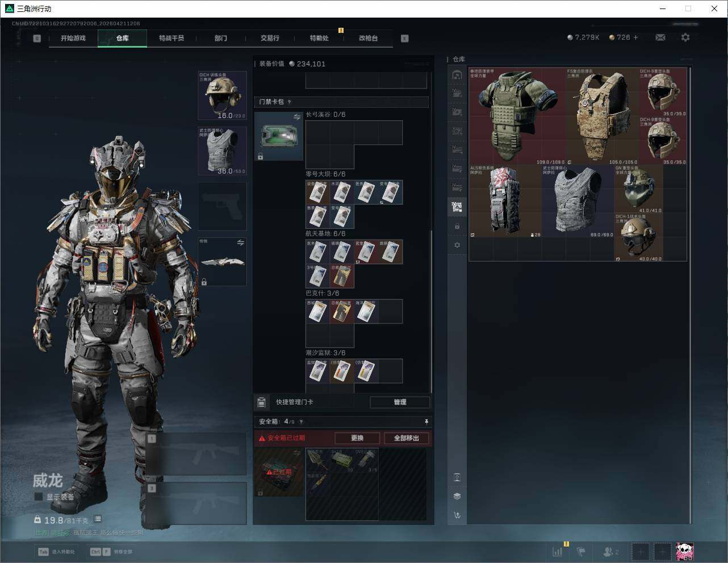Click the 更换 safe box button
The image size is (728, 563).
click(x=357, y=438)
